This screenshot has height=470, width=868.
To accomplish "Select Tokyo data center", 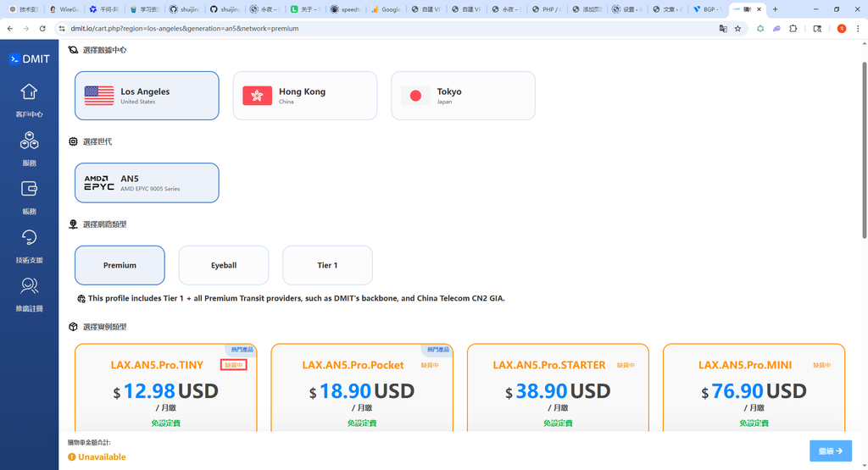I will [x=464, y=96].
